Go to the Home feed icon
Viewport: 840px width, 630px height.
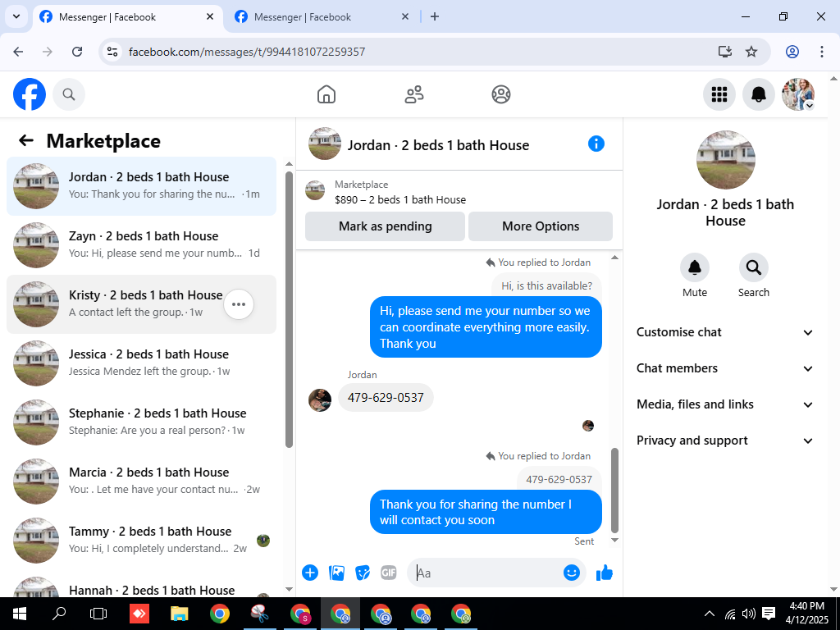[x=326, y=94]
